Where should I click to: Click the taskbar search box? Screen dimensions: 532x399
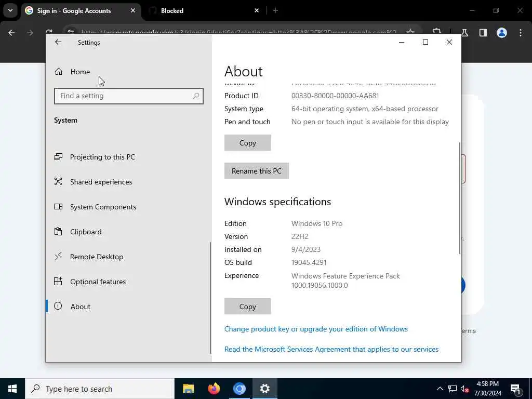[x=100, y=389]
